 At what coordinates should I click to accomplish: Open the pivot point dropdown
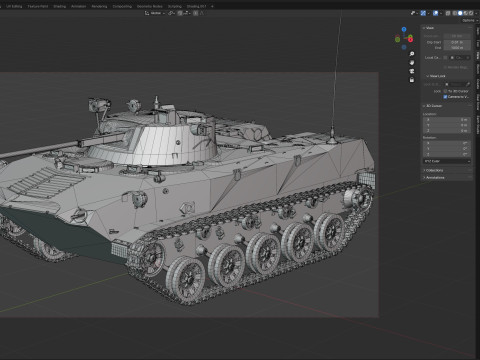coord(171,13)
